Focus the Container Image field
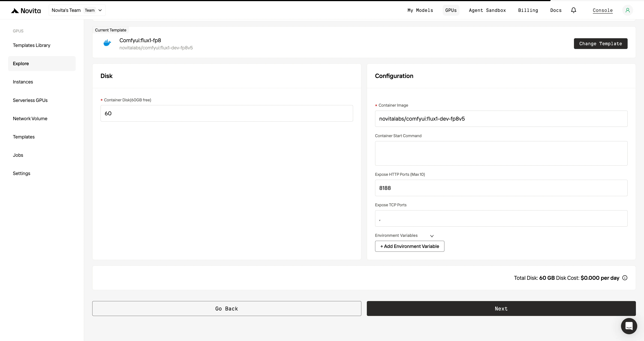Viewport: 644px width, 341px height. (501, 119)
